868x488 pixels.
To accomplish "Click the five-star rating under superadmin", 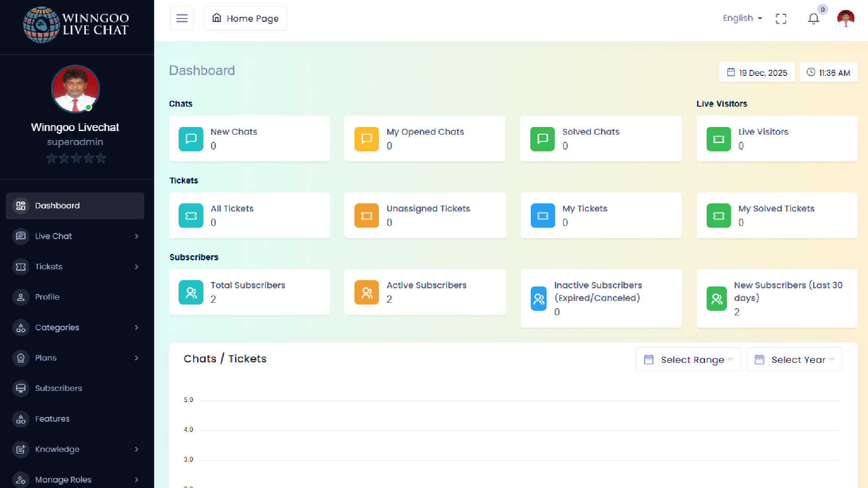I will tap(76, 159).
